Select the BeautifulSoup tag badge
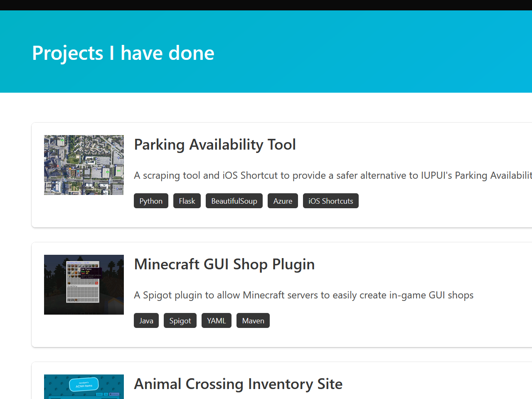Viewport: 532px width, 399px height. (234, 201)
